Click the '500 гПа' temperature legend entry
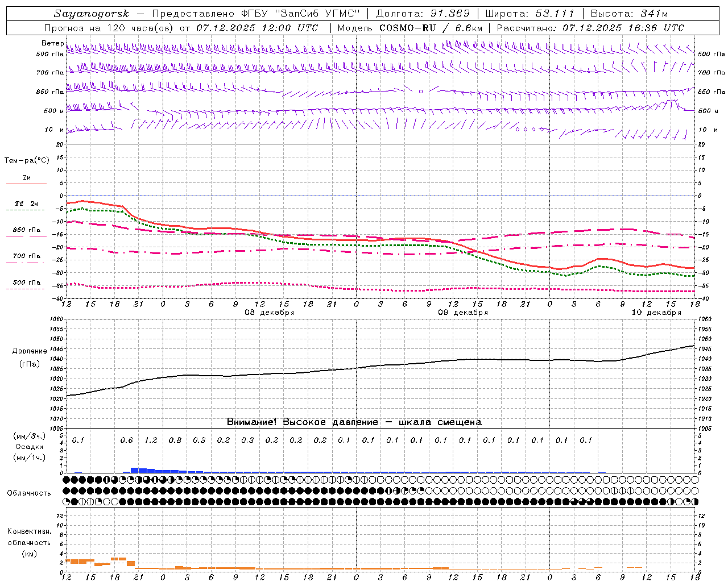This screenshot has height=582, width=728. coord(27,282)
